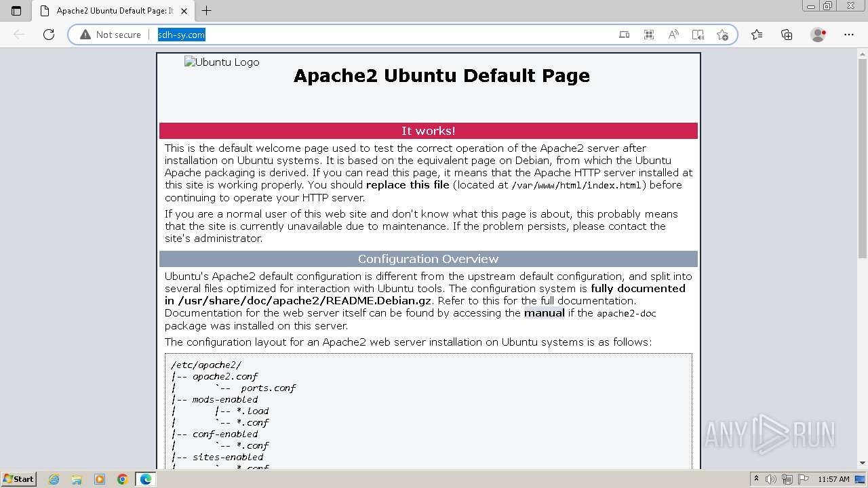Click the vertical scrollbar thumb
868x488 pixels.
tap(863, 159)
